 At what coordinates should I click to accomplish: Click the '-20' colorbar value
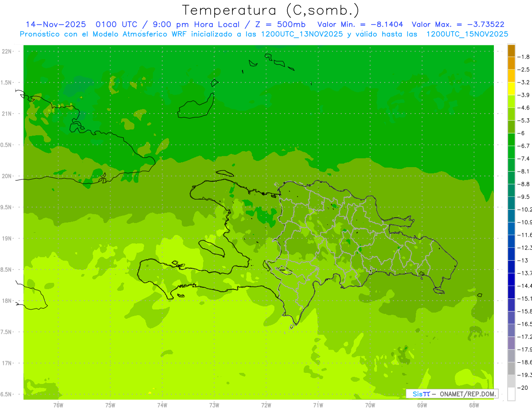click(x=523, y=388)
